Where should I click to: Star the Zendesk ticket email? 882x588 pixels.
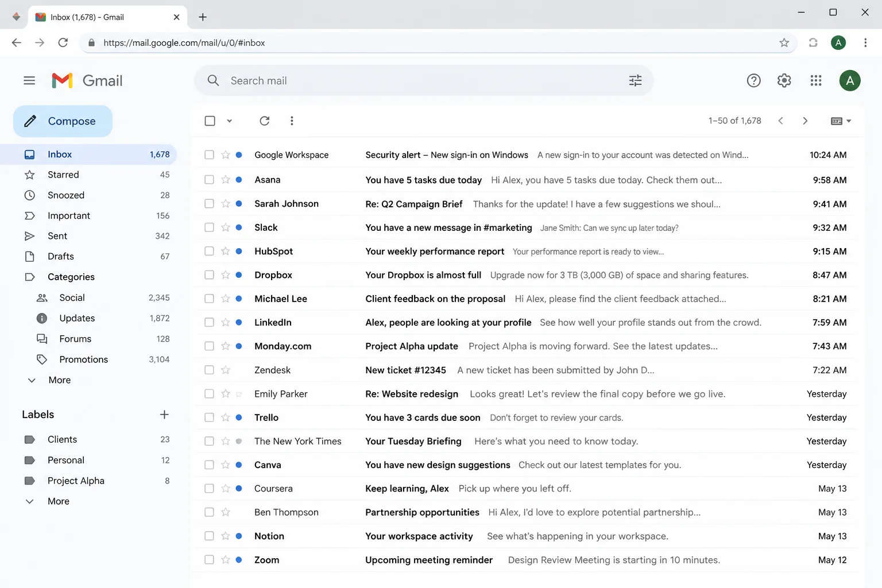click(225, 370)
